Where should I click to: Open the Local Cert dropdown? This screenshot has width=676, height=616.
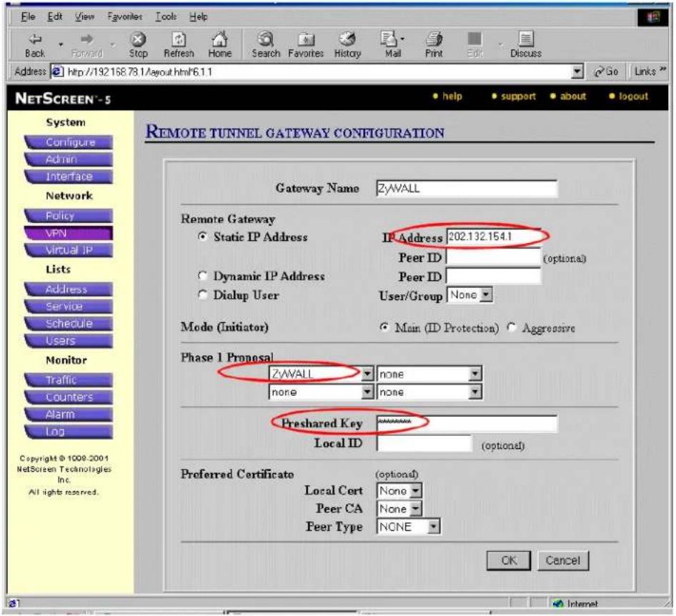[x=416, y=490]
